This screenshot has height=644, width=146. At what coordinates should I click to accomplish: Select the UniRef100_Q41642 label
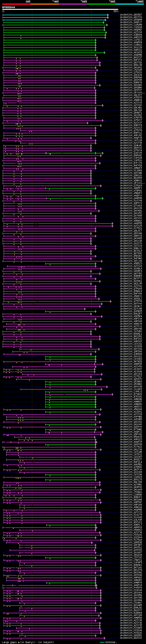[x=131, y=67]
